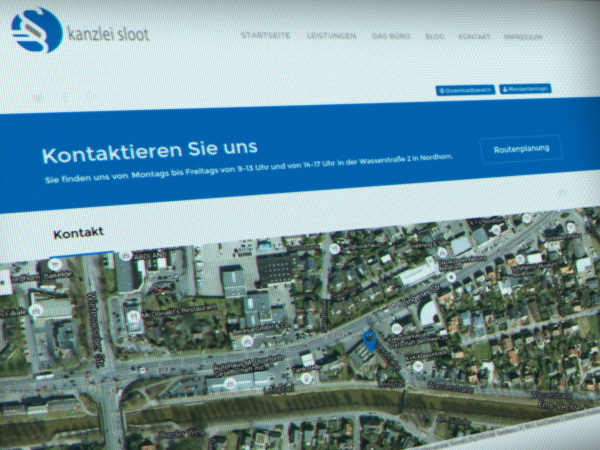Open the Downloadbereich button

pyautogui.click(x=465, y=90)
